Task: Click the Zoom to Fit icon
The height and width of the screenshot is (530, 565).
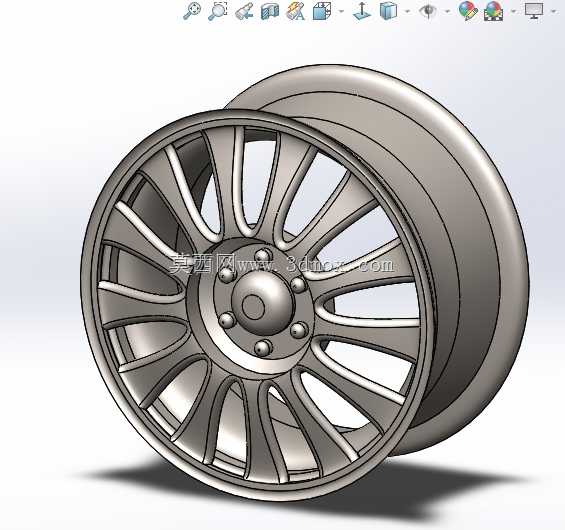Action: (x=192, y=11)
